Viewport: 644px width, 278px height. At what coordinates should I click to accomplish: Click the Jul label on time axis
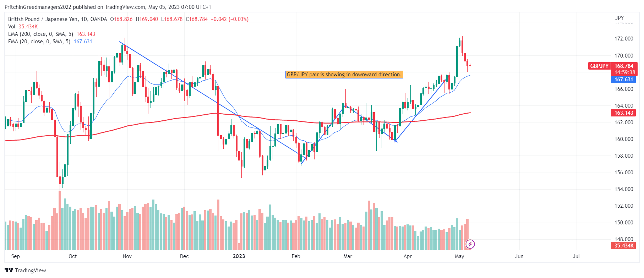[576, 256]
